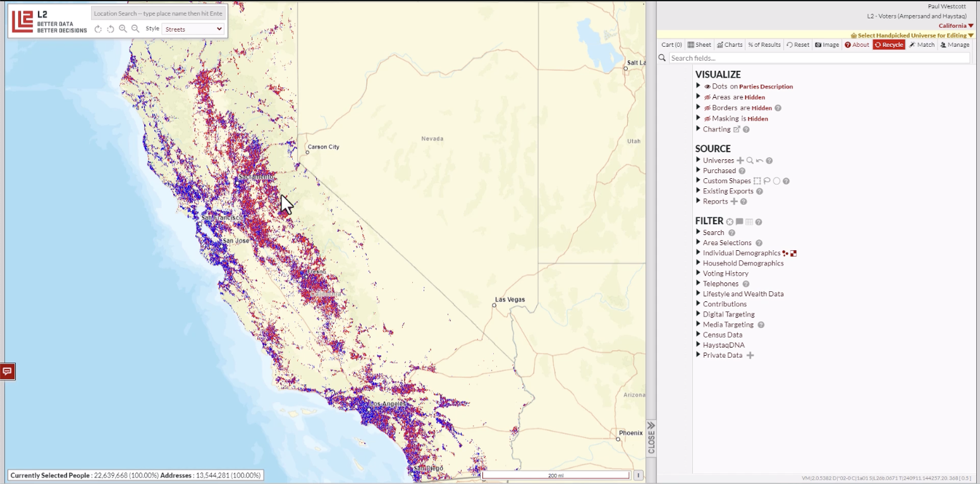The width and height of the screenshot is (980, 484).
Task: Click the Hidden link for Areas
Action: [x=755, y=97]
